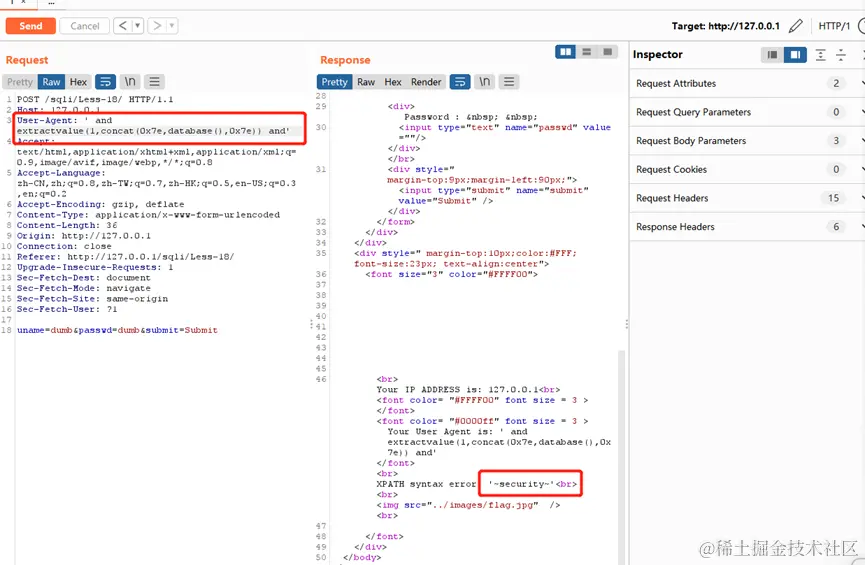This screenshot has width=865, height=565.
Task: Click the User-Agent header line
Action: pyautogui.click(x=153, y=125)
